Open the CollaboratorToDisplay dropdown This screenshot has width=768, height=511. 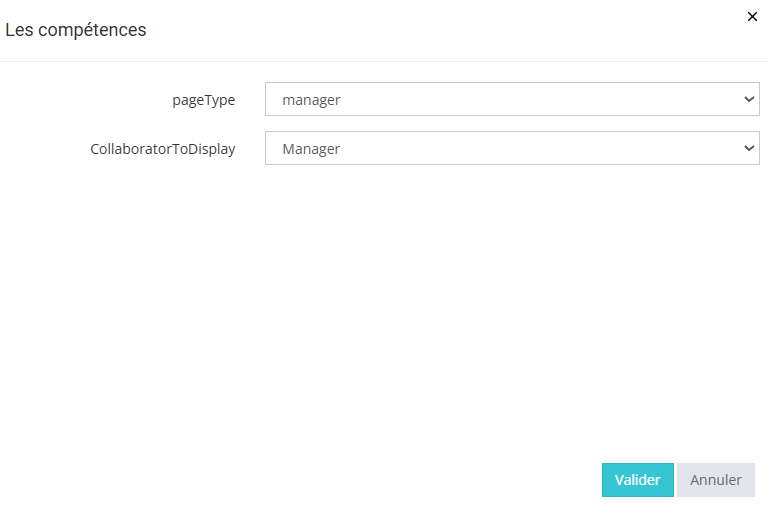[x=511, y=148]
